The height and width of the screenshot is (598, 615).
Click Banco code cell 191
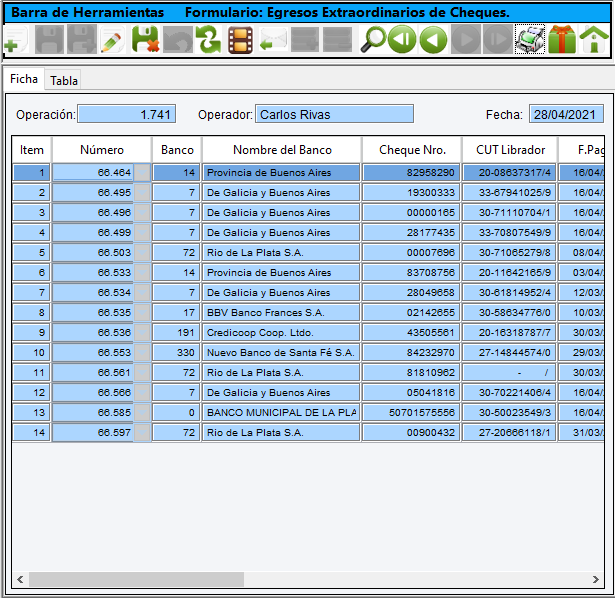pos(177,333)
